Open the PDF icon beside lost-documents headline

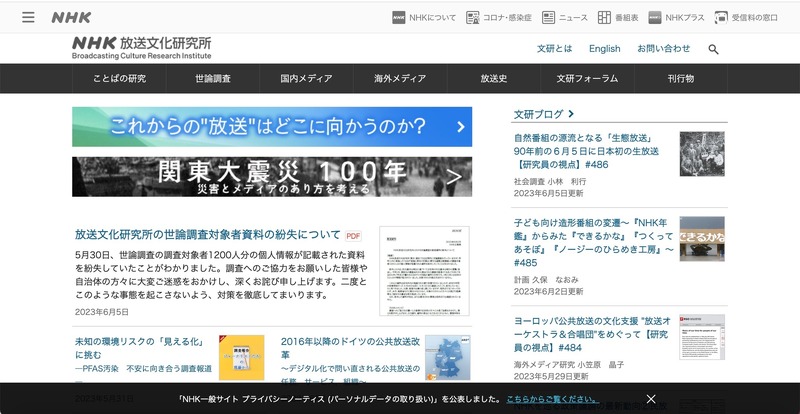click(x=353, y=236)
